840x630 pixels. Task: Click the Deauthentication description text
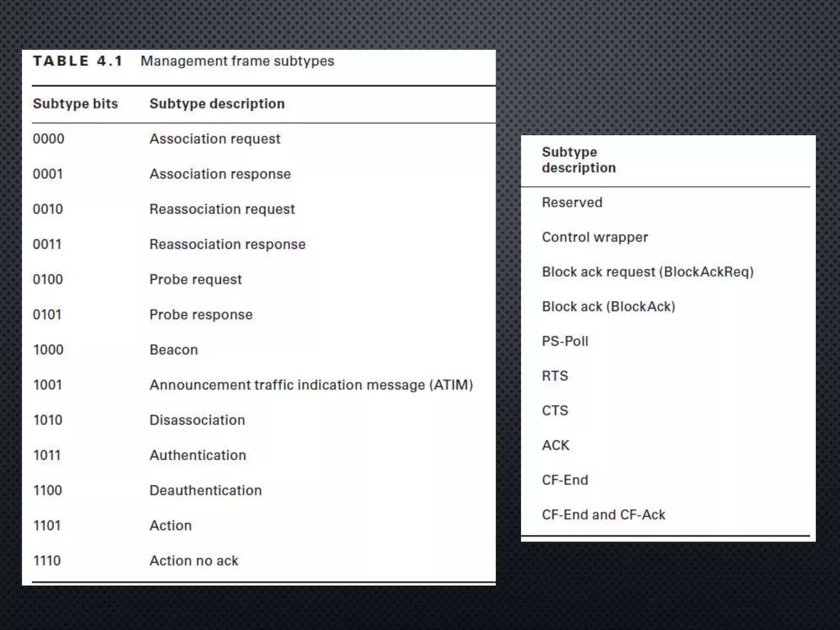(x=205, y=491)
